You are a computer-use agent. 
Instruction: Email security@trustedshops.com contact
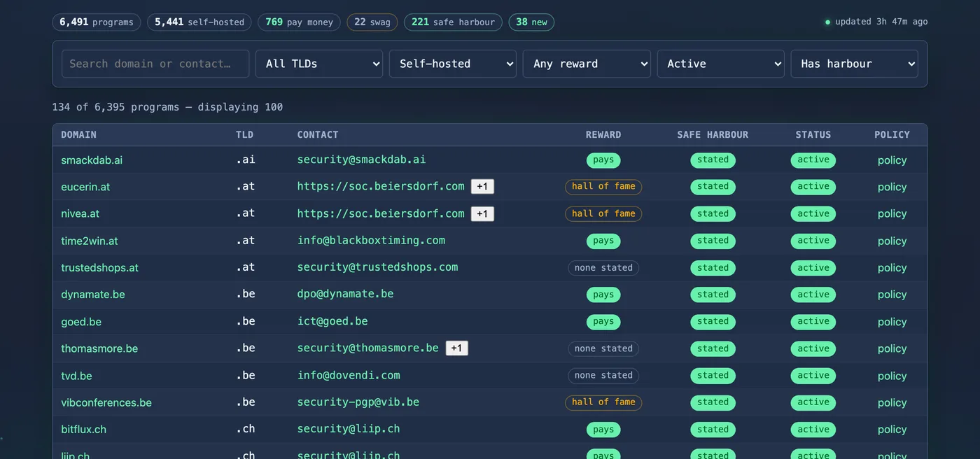click(x=378, y=267)
